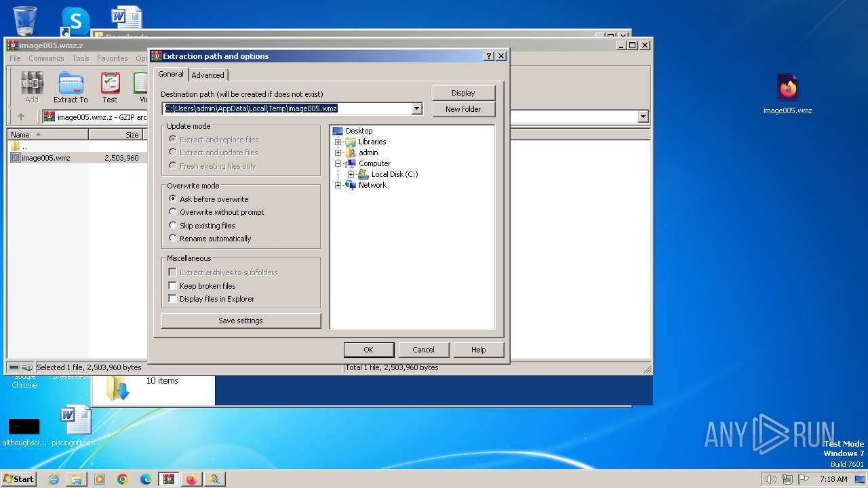Switch to WinRAR taskbar button
This screenshot has height=488, width=868.
(169, 479)
